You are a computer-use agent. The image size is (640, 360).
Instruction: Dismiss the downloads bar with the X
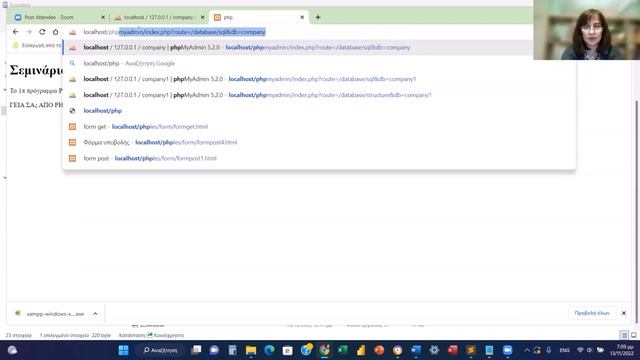[x=624, y=313]
